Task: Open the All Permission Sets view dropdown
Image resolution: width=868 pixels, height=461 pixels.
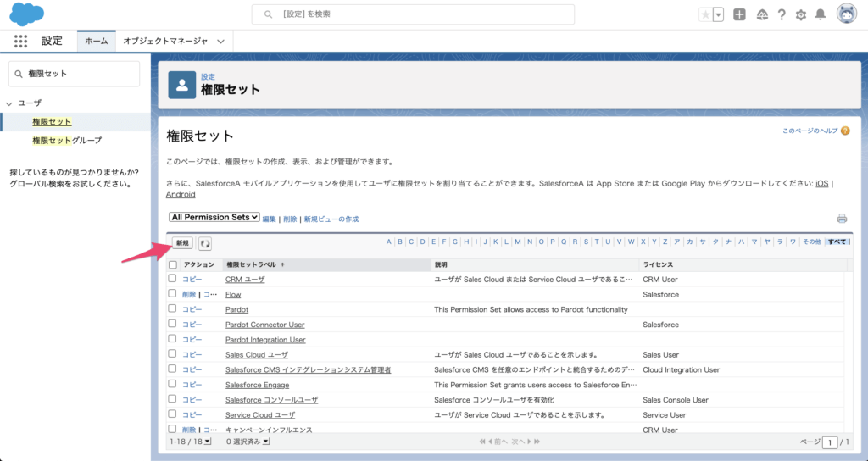Action: pos(214,218)
